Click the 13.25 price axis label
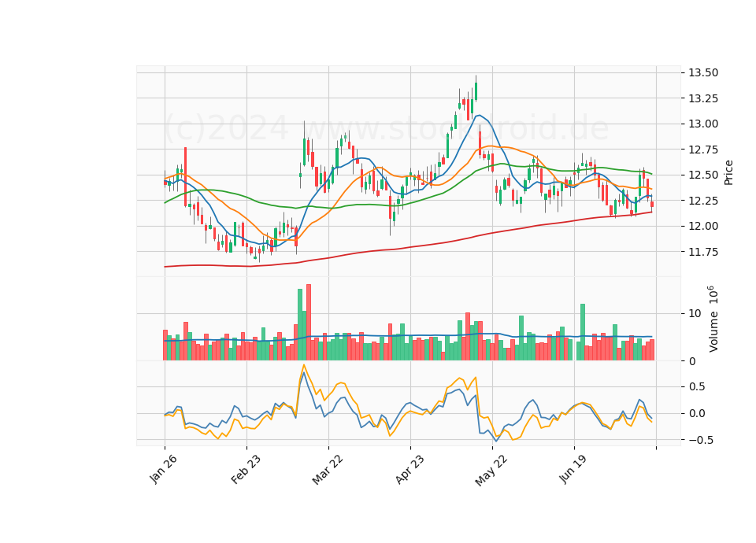 pyautogui.click(x=703, y=98)
